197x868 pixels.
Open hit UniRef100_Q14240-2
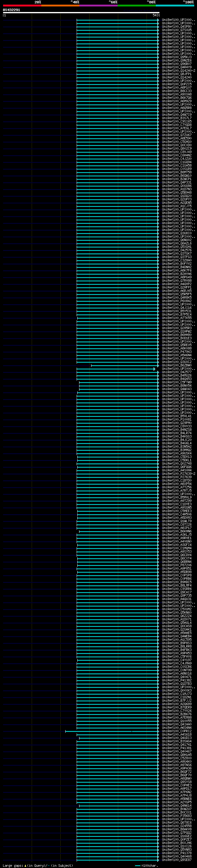(x=179, y=71)
